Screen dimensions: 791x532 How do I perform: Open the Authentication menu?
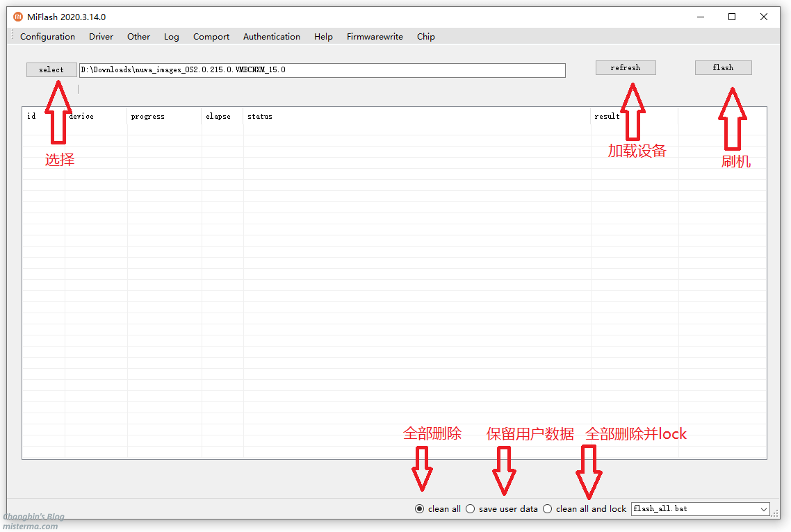point(271,37)
